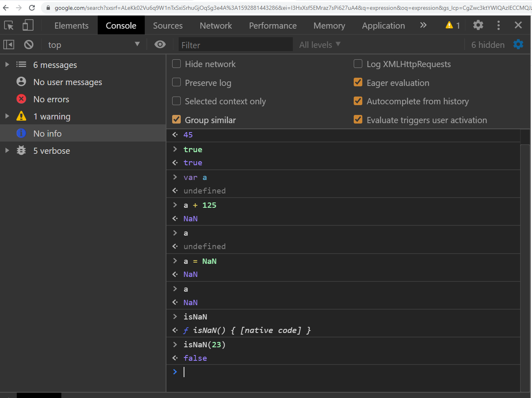This screenshot has width=532, height=398.
Task: Check Selected context only
Action: [177, 101]
